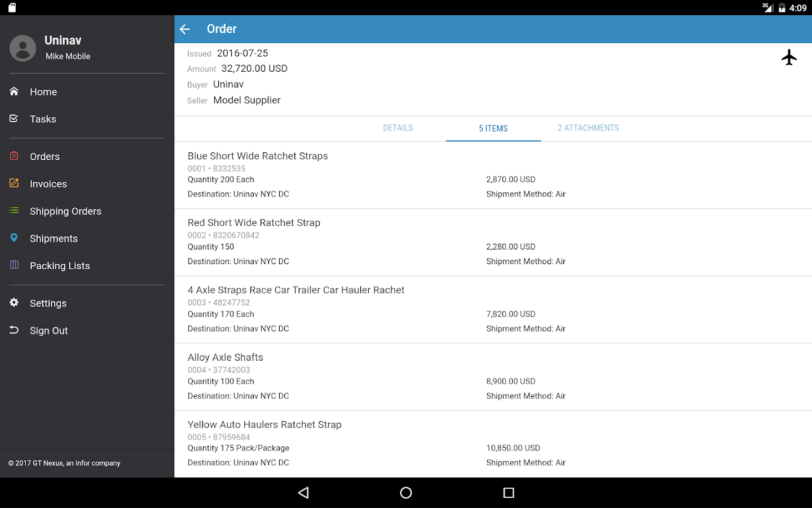Select the 5 ITEMS tab

tap(493, 128)
